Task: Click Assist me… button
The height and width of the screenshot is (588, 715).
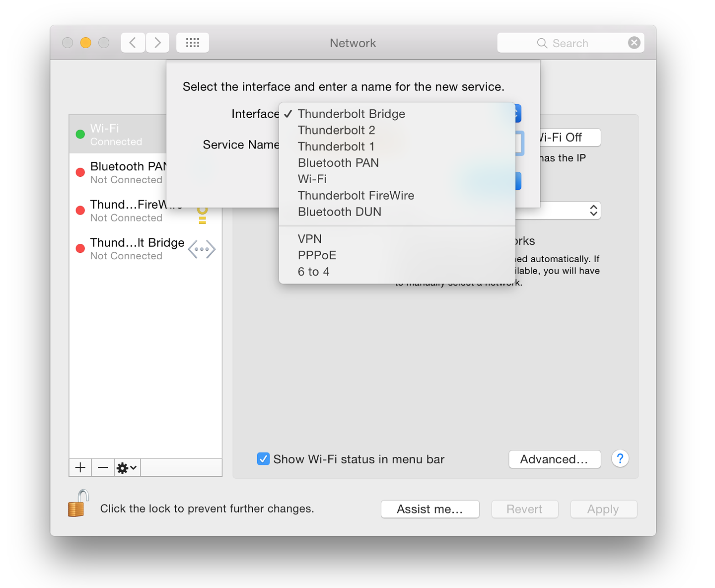Action: [x=430, y=509]
